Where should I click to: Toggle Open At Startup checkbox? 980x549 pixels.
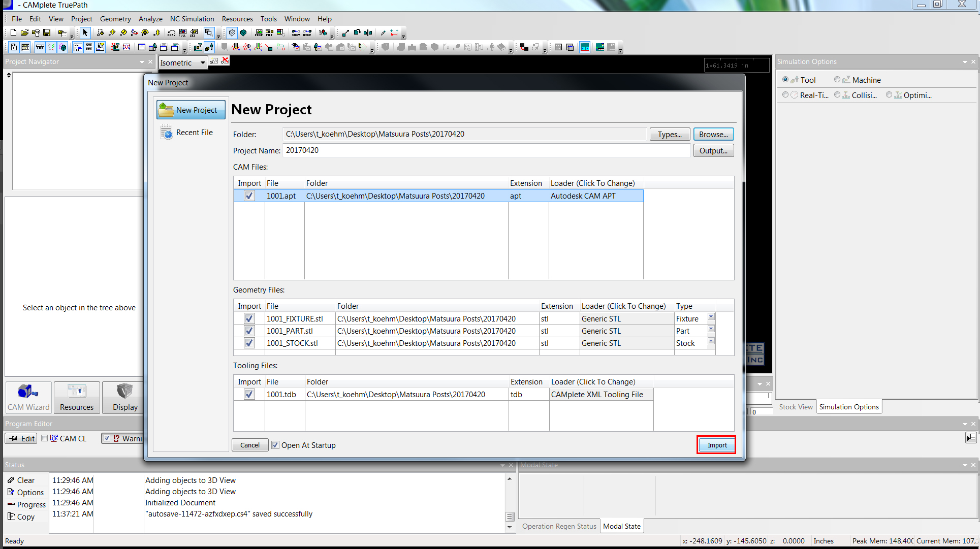[x=275, y=445]
